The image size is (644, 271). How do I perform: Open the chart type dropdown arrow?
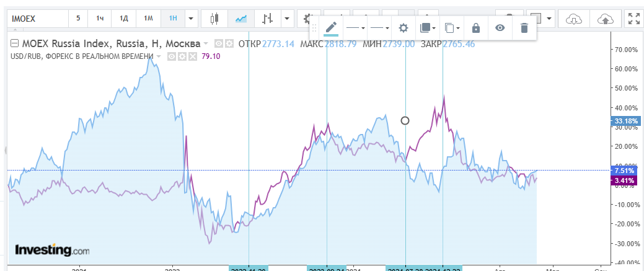[x=287, y=18]
